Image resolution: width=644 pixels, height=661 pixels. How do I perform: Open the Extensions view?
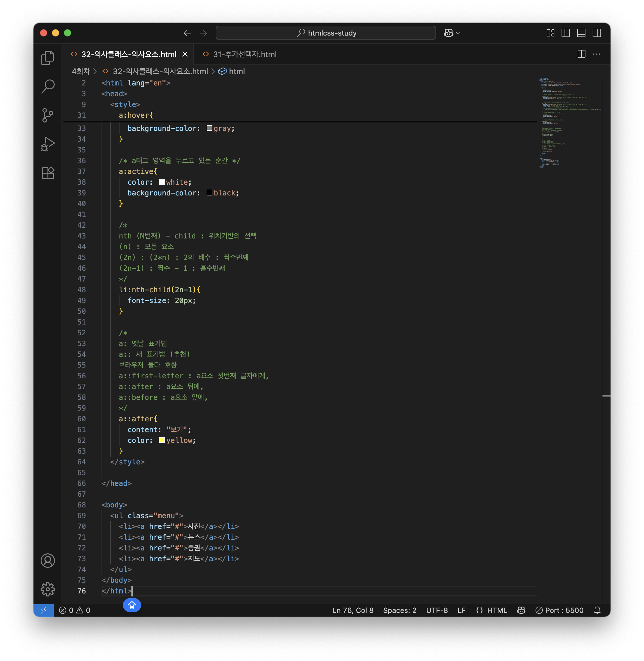(x=48, y=173)
